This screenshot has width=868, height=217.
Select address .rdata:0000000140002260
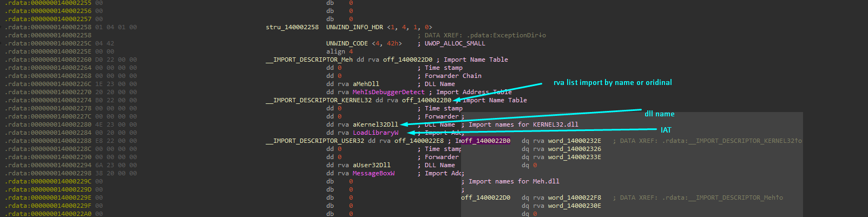[48, 60]
